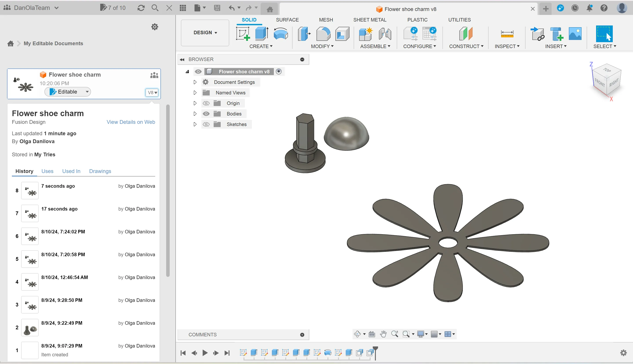The image size is (633, 364).
Task: Open the job status clock icon
Action: coord(575,8)
